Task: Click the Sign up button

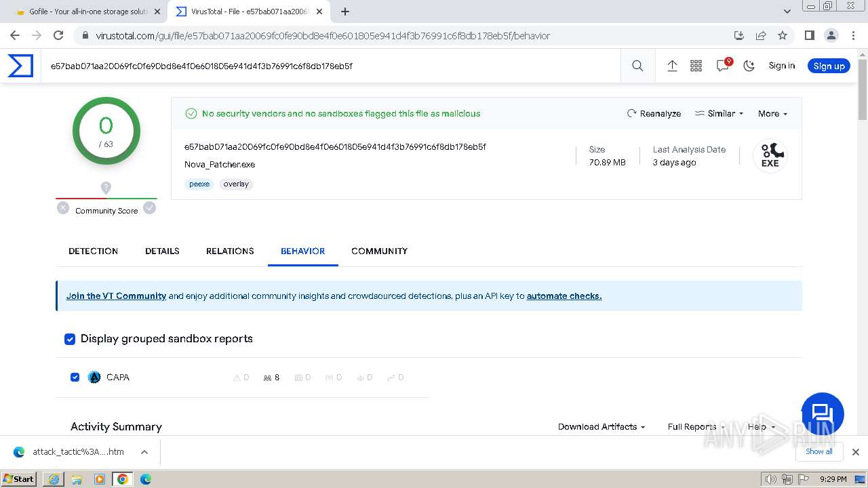Action: [x=829, y=66]
